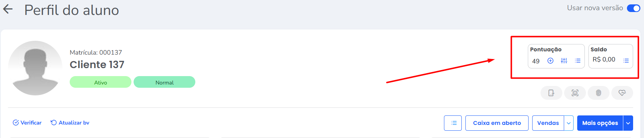This screenshot has width=644, height=138.
Task: Click the device sign-in icon button
Action: point(551,93)
